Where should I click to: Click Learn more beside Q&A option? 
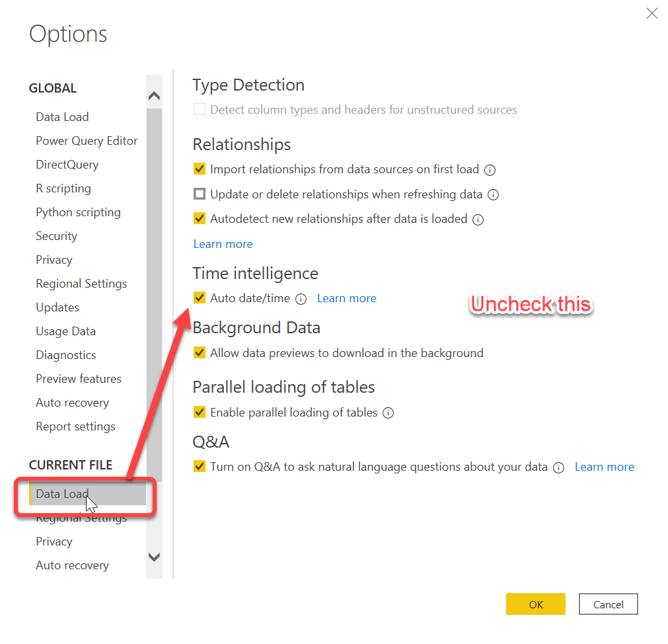tap(604, 467)
